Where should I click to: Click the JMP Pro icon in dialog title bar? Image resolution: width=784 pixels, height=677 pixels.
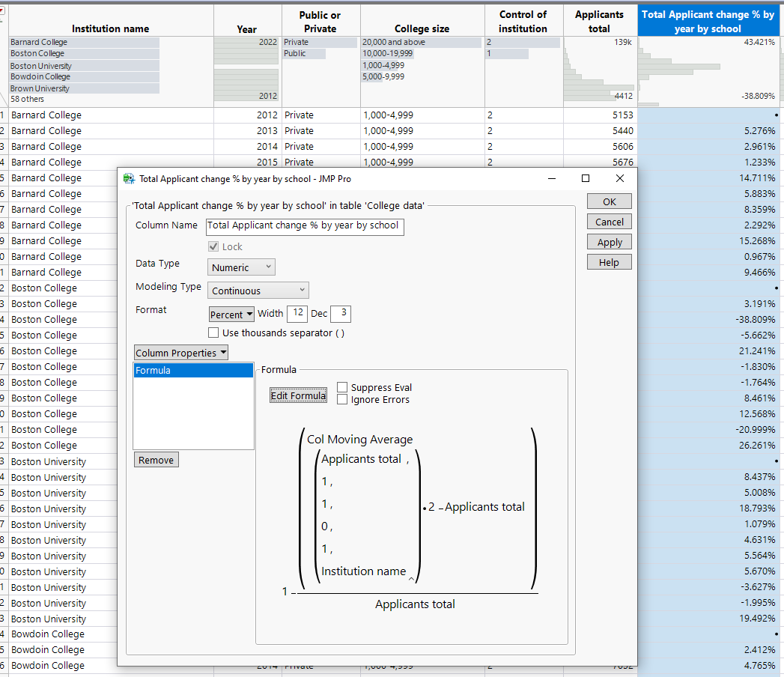point(129,178)
